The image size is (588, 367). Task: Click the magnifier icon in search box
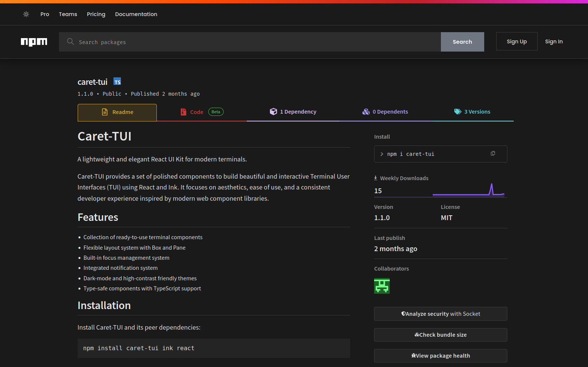pyautogui.click(x=70, y=41)
